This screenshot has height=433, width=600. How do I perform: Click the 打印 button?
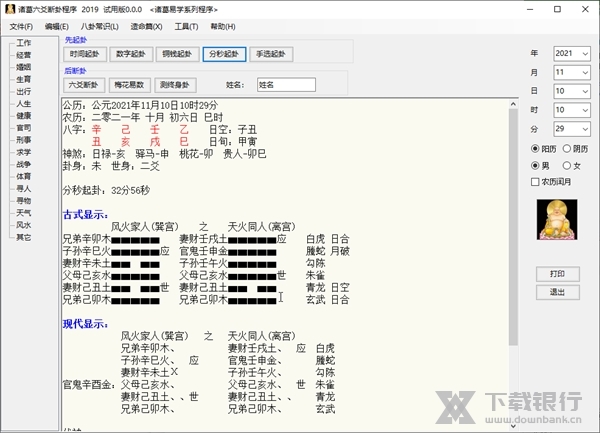pos(558,274)
